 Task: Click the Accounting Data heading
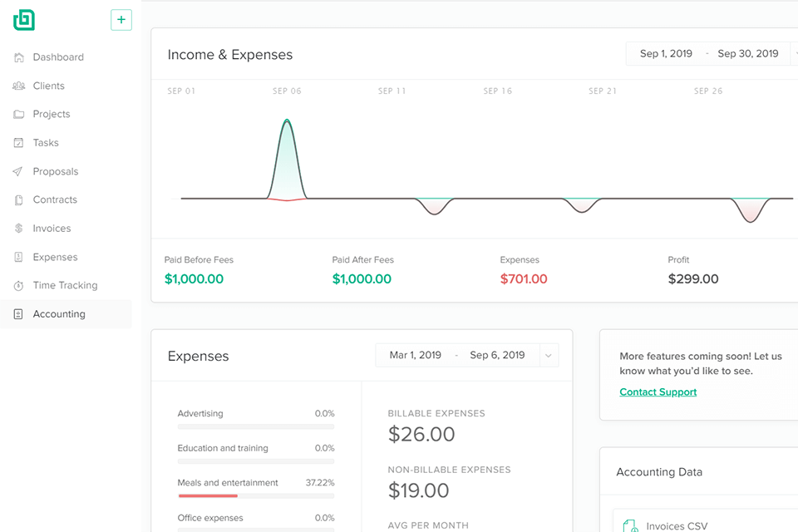659,472
